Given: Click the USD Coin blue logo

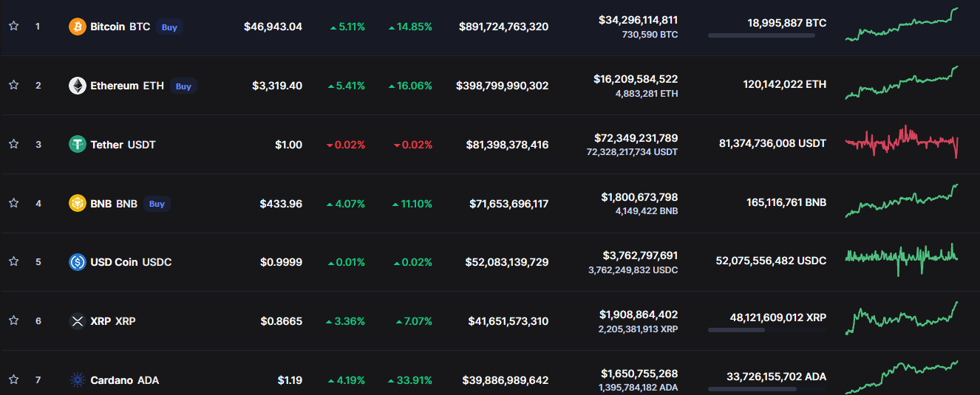Looking at the screenshot, I should click(77, 262).
